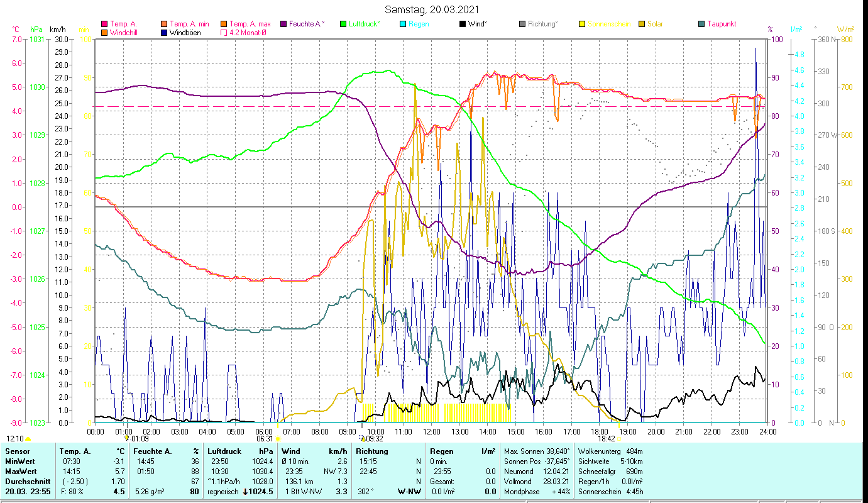Click the 'W/m²' axis unit label
Viewport: 868px width, 503px height.
pos(845,30)
